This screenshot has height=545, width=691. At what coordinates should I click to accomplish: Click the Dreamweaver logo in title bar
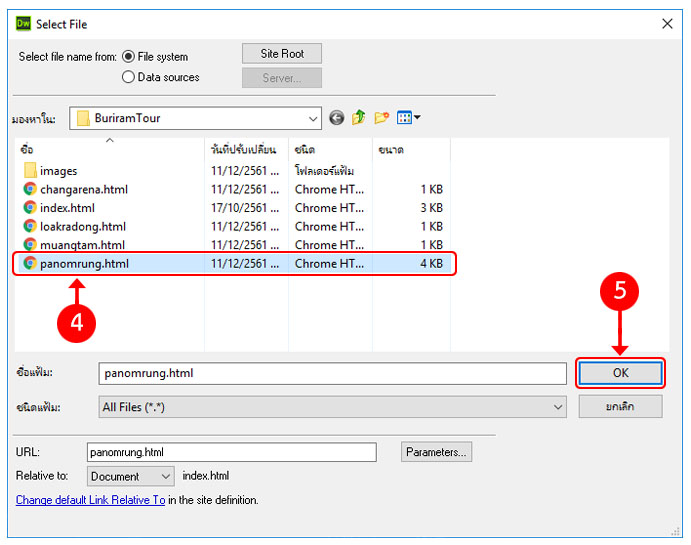(23, 23)
